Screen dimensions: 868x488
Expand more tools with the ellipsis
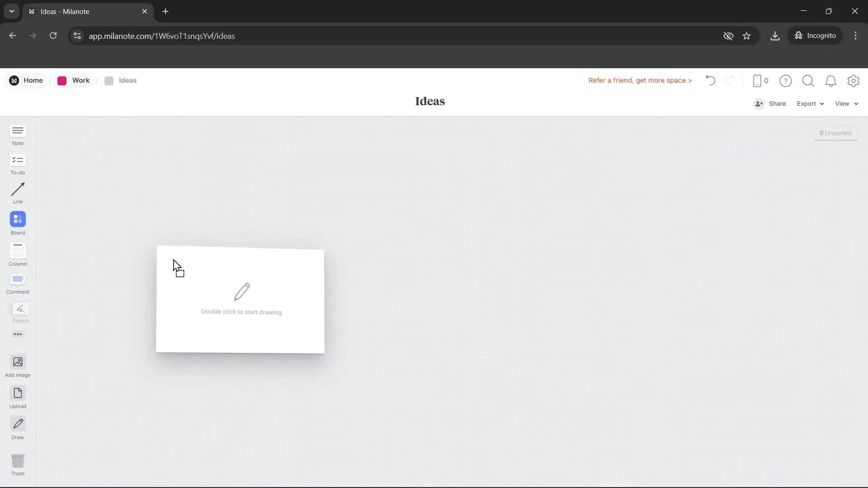[x=18, y=334]
